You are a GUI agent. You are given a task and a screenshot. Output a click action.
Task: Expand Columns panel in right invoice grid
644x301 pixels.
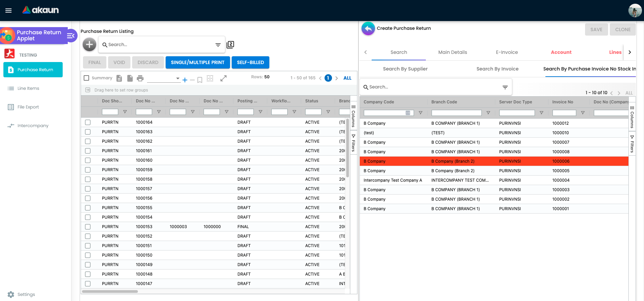[632, 117]
